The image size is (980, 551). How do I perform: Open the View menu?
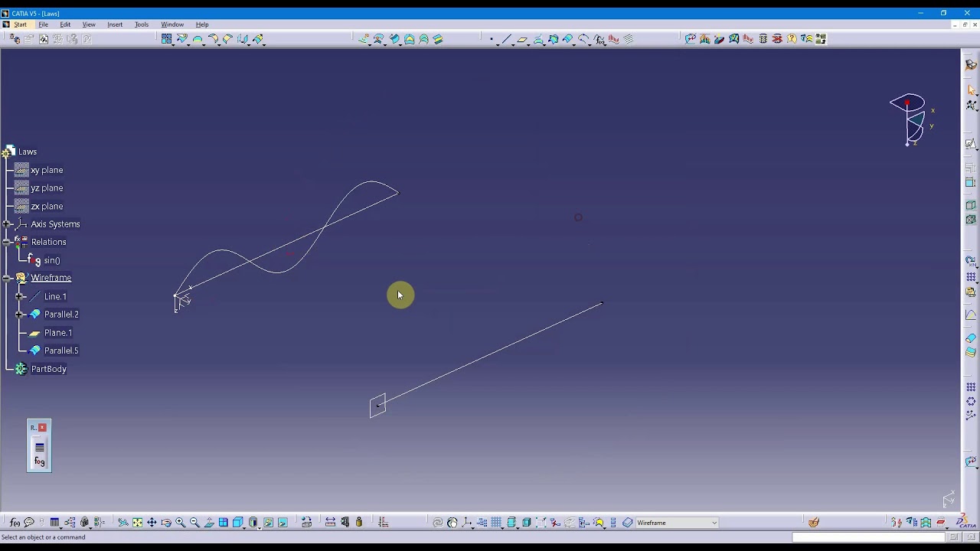coord(89,24)
